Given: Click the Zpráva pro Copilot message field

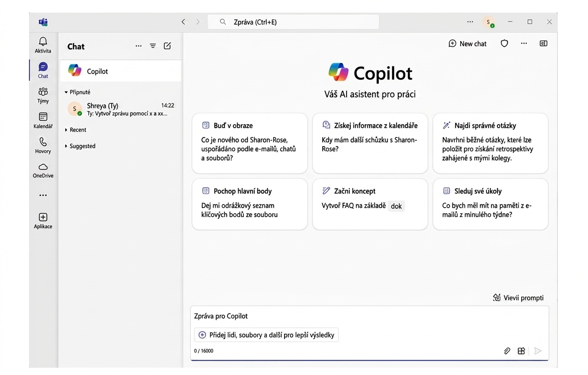Looking at the screenshot, I should pos(369,316).
